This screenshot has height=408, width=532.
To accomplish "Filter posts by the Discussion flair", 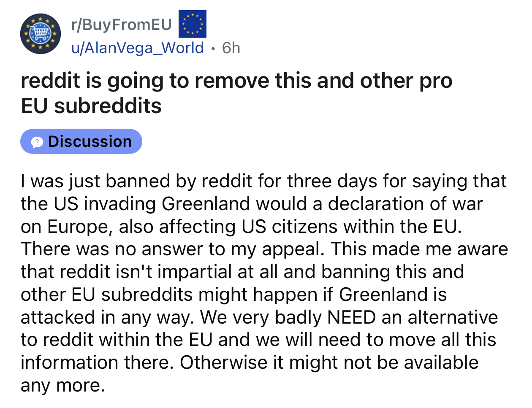I will [x=81, y=141].
